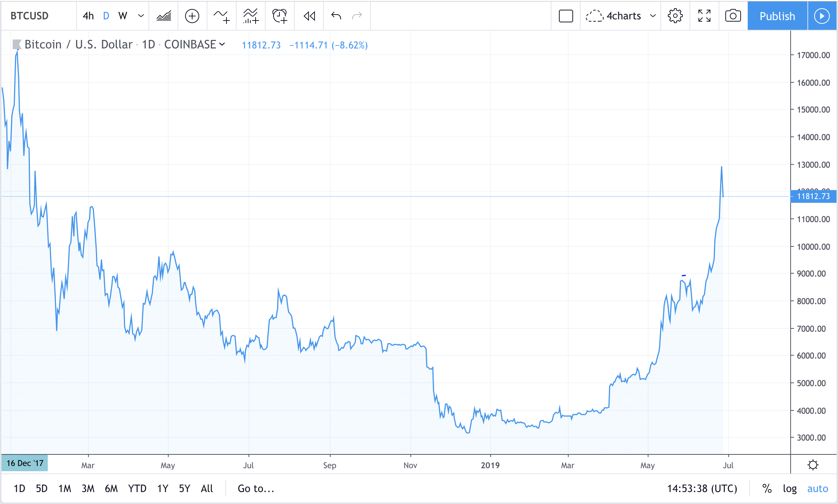Click the Compare or add symbol icon
This screenshot has width=838, height=504.
point(192,16)
